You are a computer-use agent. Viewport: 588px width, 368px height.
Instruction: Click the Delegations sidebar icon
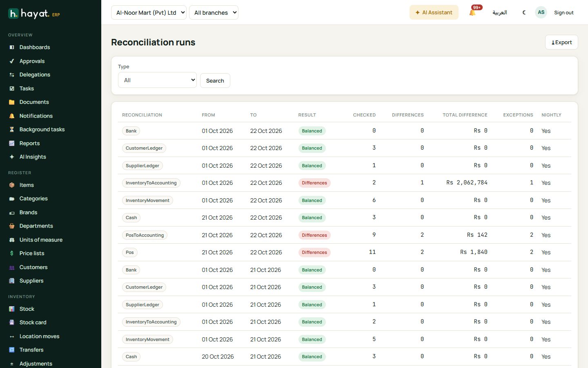coord(12,75)
